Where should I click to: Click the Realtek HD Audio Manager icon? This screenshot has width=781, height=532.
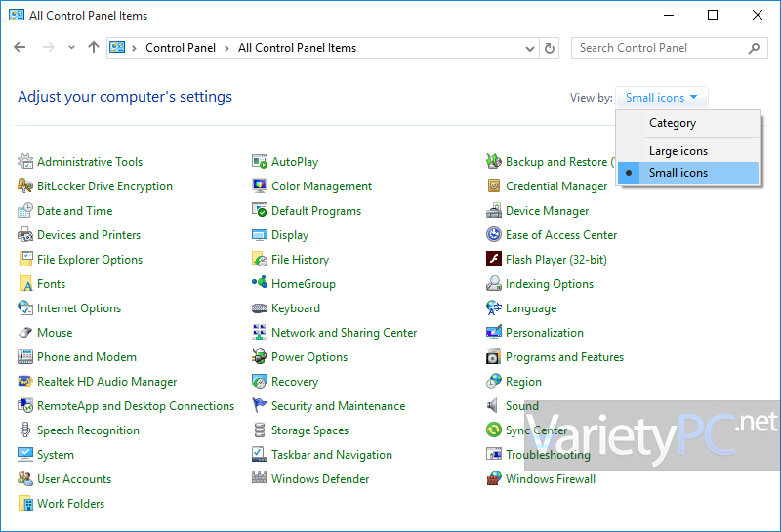25,381
